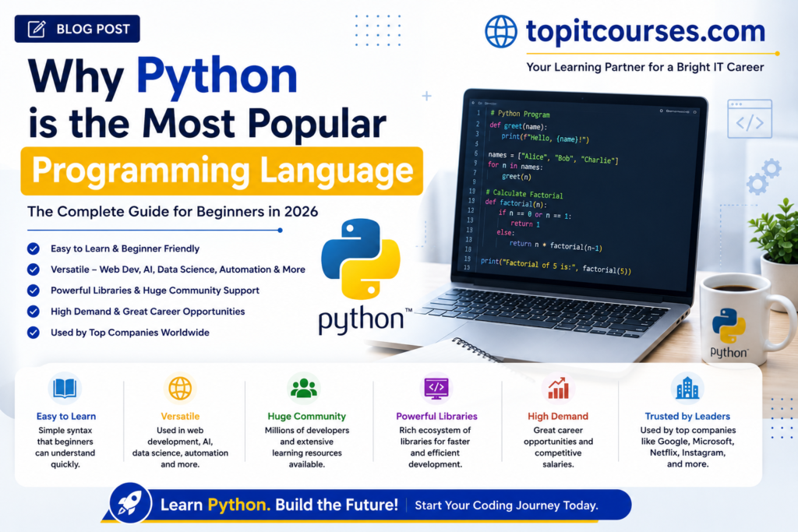798x532 pixels.
Task: Click the BLOG POST badge
Action: [77, 29]
